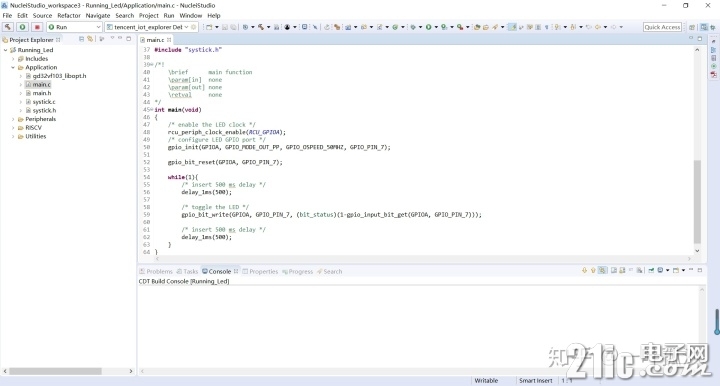The image size is (720, 386).
Task: Open the C/C++ perspective icon
Action: click(704, 27)
